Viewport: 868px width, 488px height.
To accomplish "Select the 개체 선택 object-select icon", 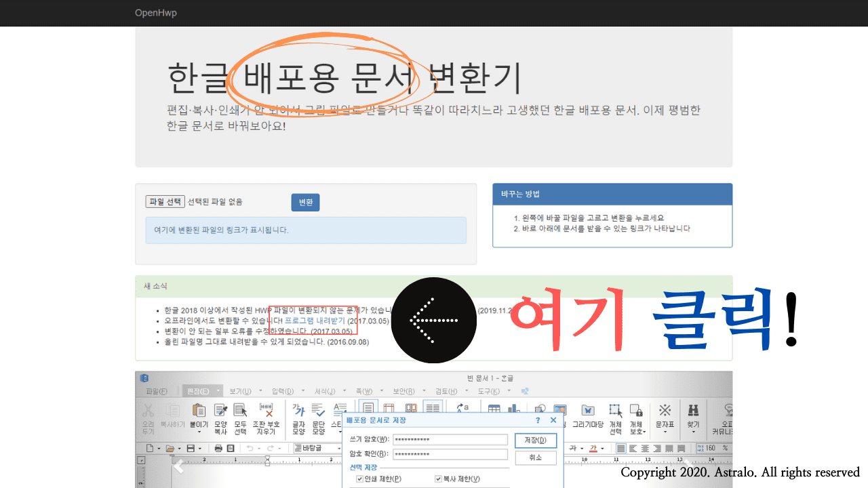I will [x=615, y=410].
